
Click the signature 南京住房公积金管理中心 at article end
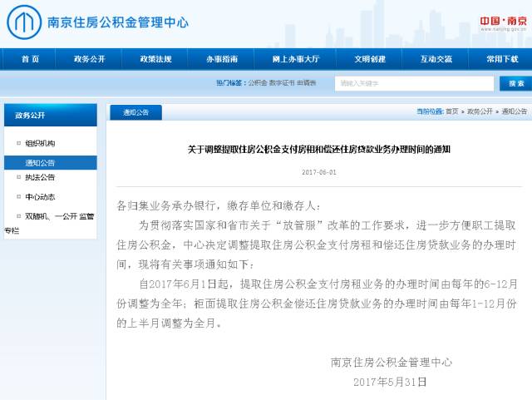click(x=392, y=363)
